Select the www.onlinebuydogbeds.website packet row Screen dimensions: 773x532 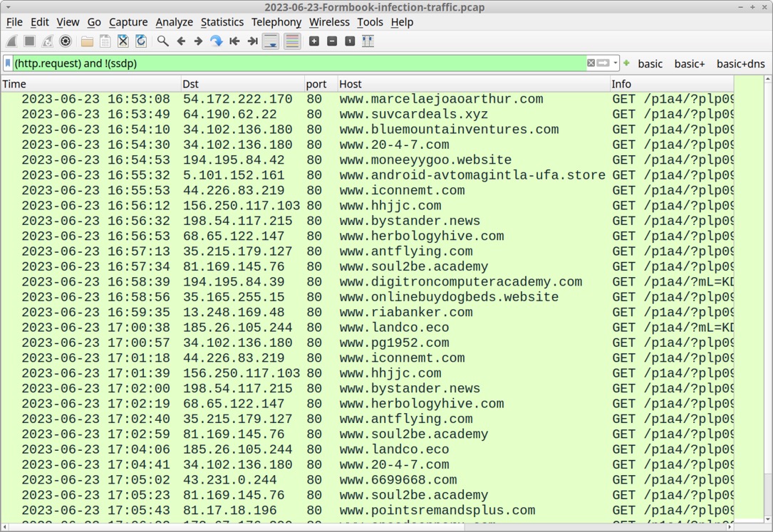pyautogui.click(x=368, y=297)
